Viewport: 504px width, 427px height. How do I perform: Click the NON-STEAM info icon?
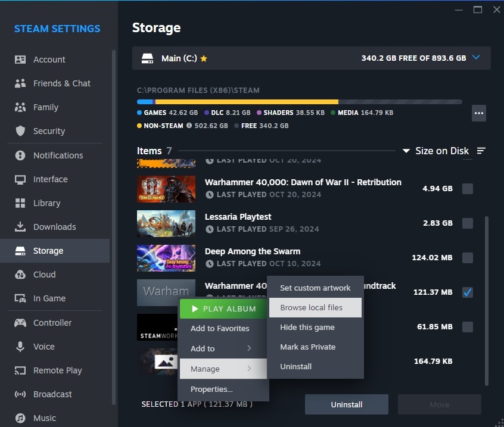[x=189, y=125]
